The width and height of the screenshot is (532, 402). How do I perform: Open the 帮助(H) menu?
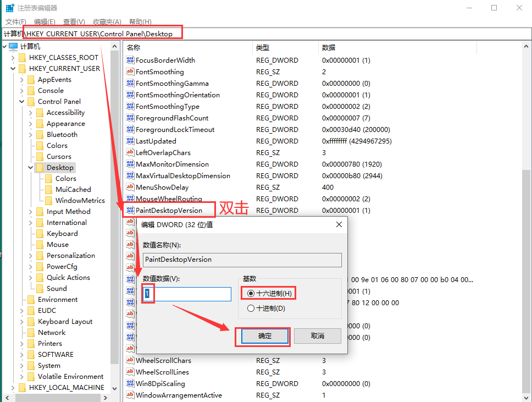coord(140,22)
